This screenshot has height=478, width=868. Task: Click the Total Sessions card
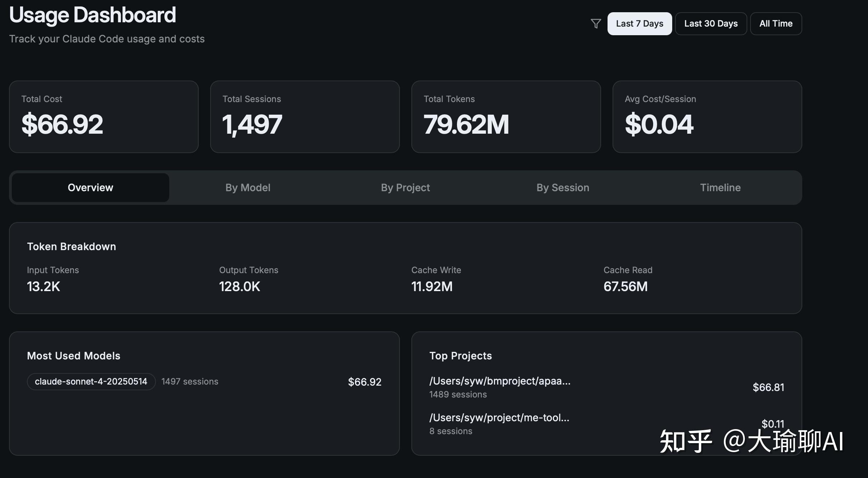point(305,117)
